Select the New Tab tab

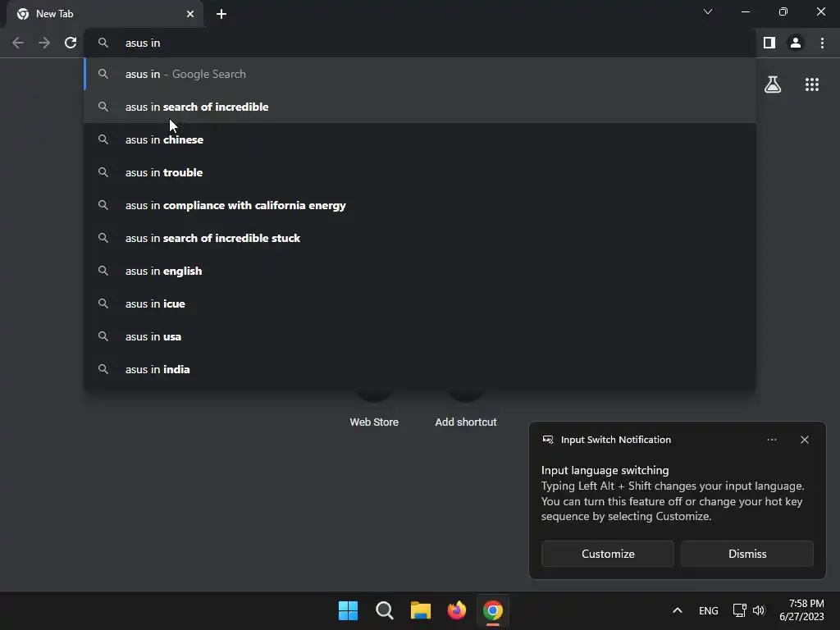pos(104,14)
